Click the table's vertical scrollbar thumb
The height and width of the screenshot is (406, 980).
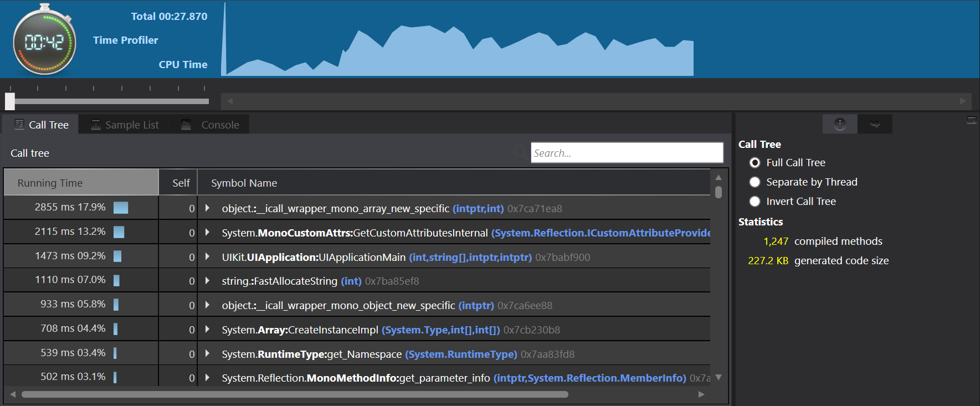719,192
